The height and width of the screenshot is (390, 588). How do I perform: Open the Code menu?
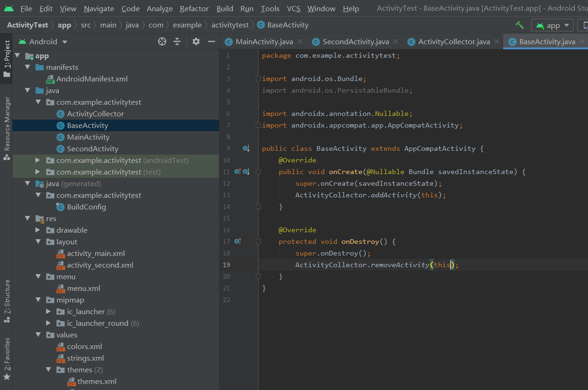point(130,8)
